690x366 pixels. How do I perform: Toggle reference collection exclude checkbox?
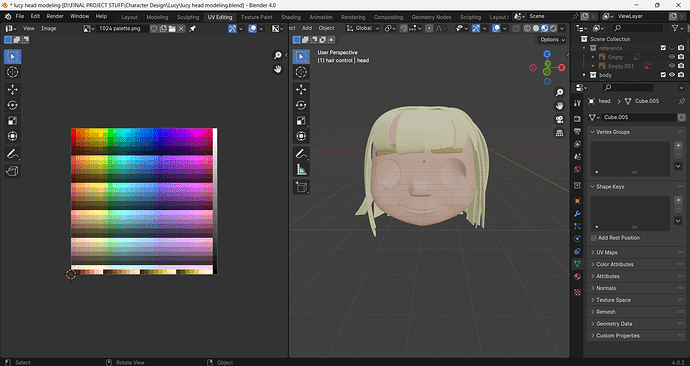663,48
